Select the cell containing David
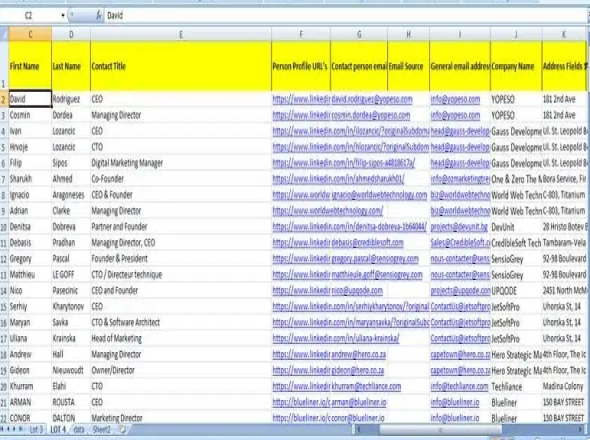 click(x=30, y=99)
